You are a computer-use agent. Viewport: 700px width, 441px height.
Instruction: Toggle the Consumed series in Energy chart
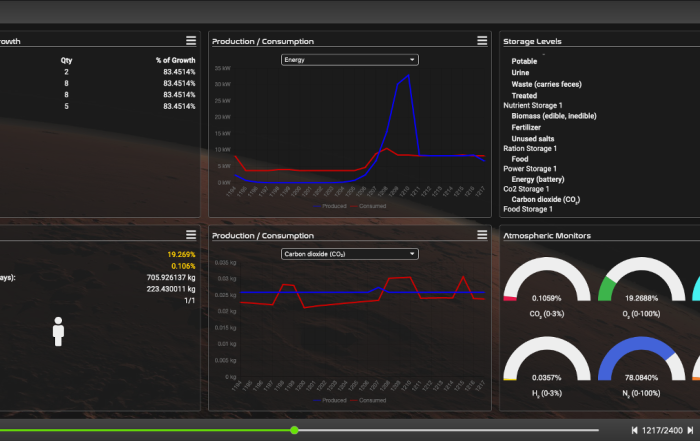(x=371, y=205)
